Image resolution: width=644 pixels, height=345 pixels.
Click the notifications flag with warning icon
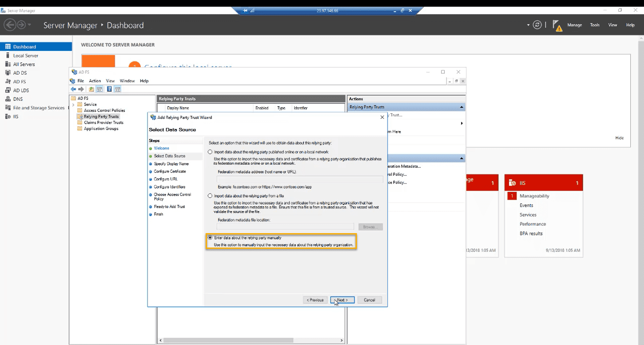[557, 25]
